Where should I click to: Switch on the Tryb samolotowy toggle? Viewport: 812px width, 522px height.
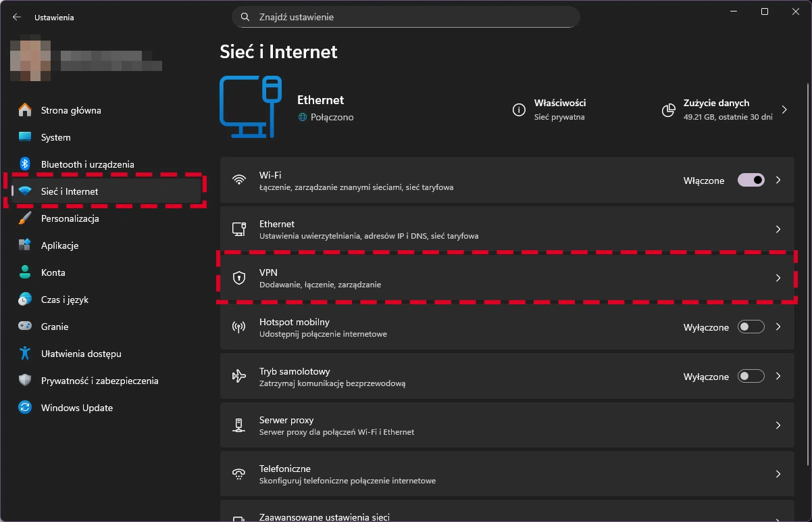(751, 377)
